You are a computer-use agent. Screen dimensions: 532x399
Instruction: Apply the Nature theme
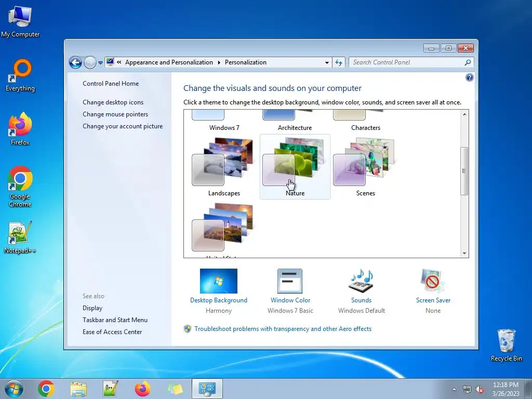295,167
